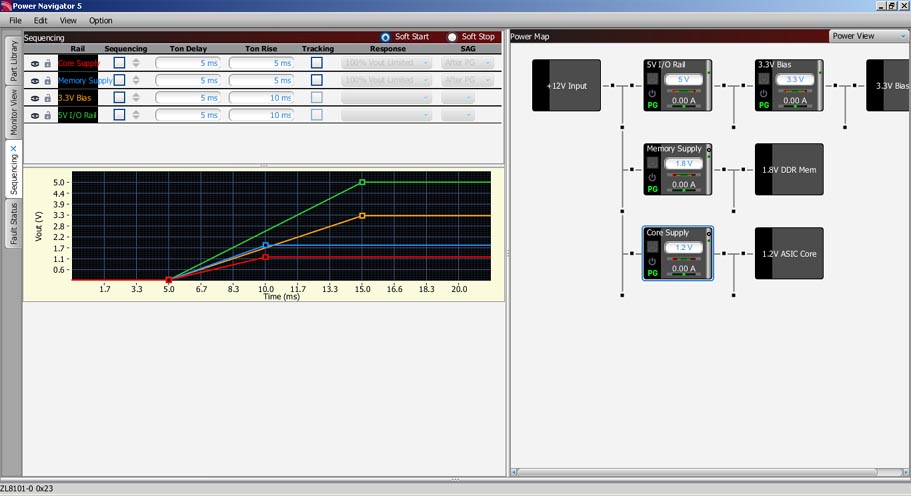911x496 pixels.
Task: Toggle visibility eye for 5V I/O Rail
Action: pyautogui.click(x=35, y=116)
